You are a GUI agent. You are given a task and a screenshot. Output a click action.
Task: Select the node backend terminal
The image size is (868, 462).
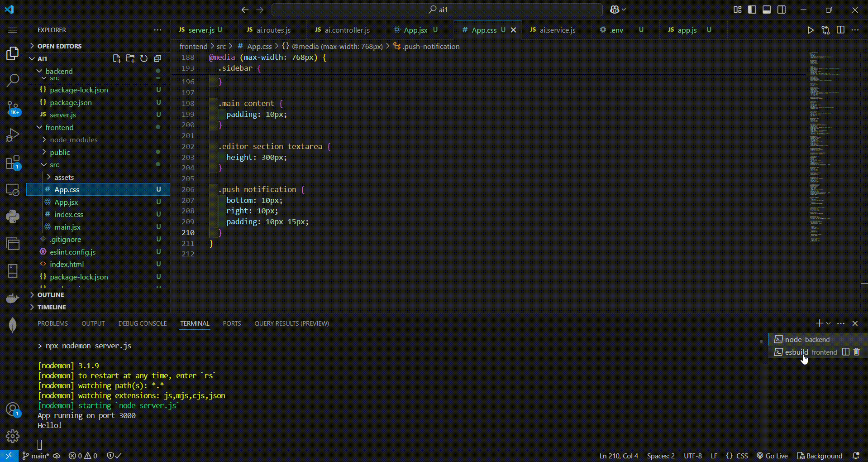tap(818, 339)
